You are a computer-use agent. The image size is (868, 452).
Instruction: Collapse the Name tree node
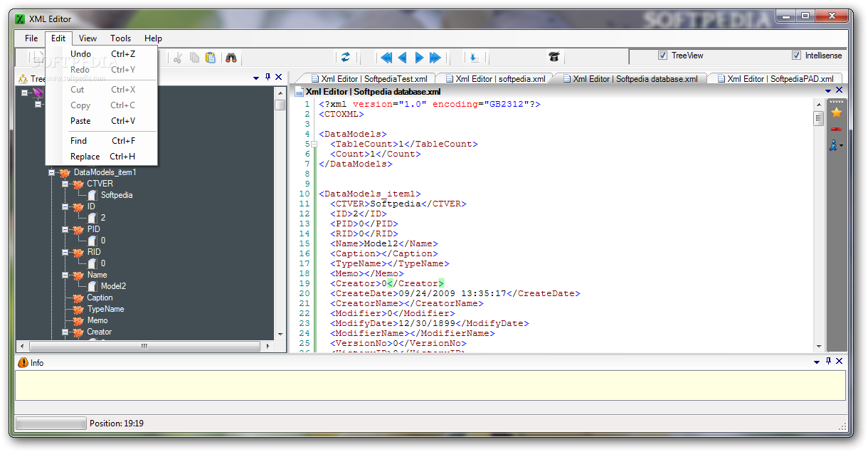pyautogui.click(x=65, y=275)
